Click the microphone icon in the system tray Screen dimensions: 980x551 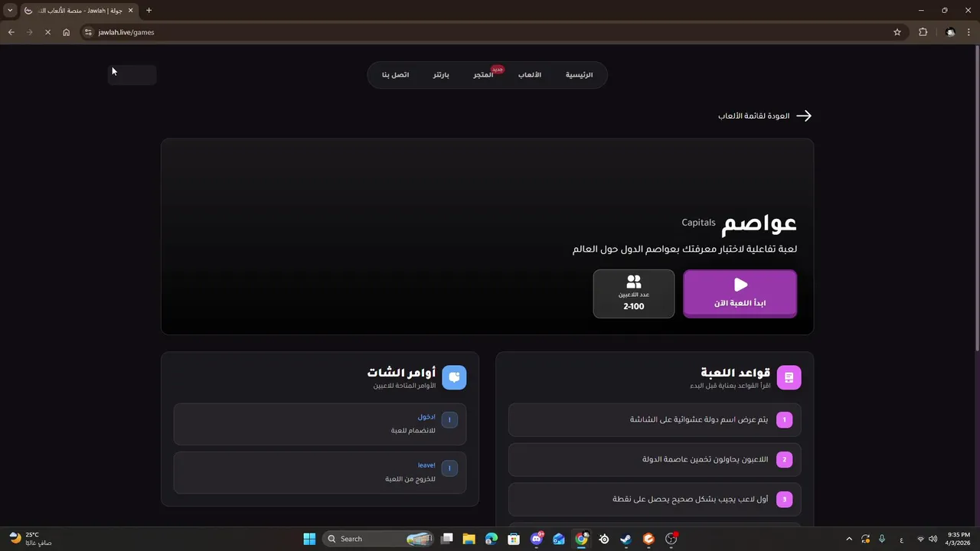pos(882,539)
